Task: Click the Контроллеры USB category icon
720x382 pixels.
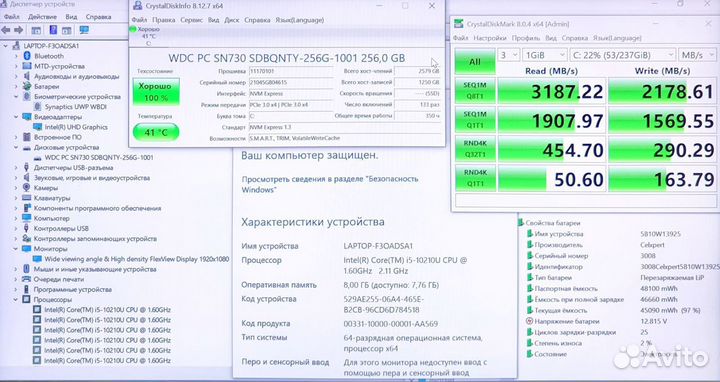Action: 27,228
